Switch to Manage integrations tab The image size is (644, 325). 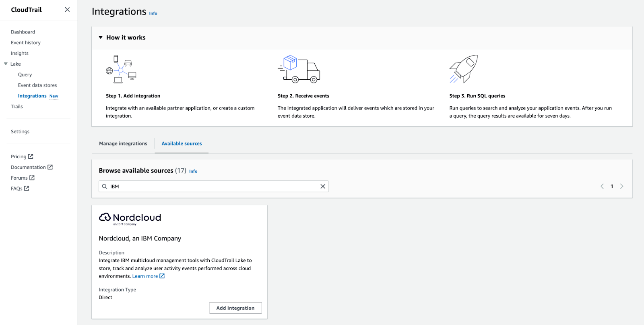[123, 144]
